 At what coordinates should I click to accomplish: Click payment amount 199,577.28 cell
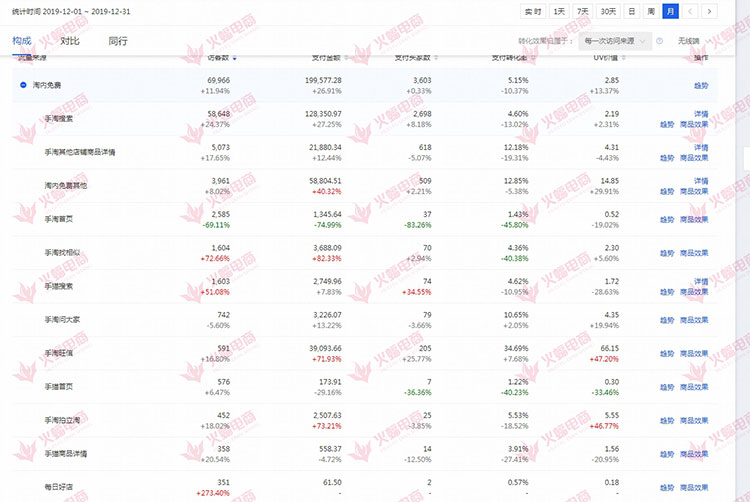pos(323,80)
